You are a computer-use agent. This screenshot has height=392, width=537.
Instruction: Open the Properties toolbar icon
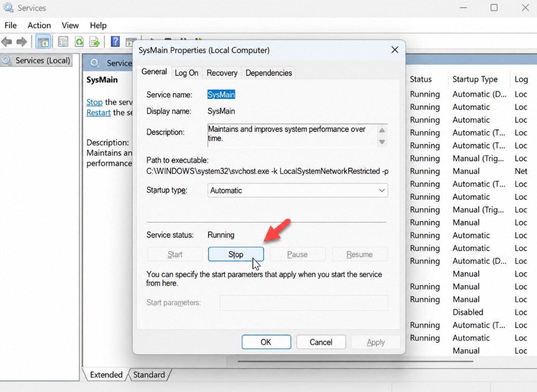pyautogui.click(x=63, y=42)
